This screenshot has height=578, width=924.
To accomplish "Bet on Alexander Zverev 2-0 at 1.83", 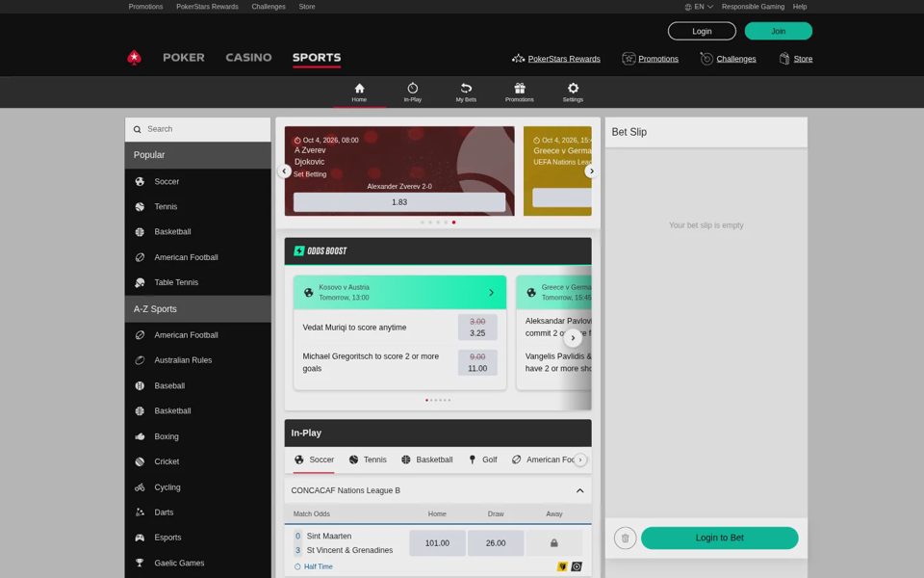I will pyautogui.click(x=398, y=202).
